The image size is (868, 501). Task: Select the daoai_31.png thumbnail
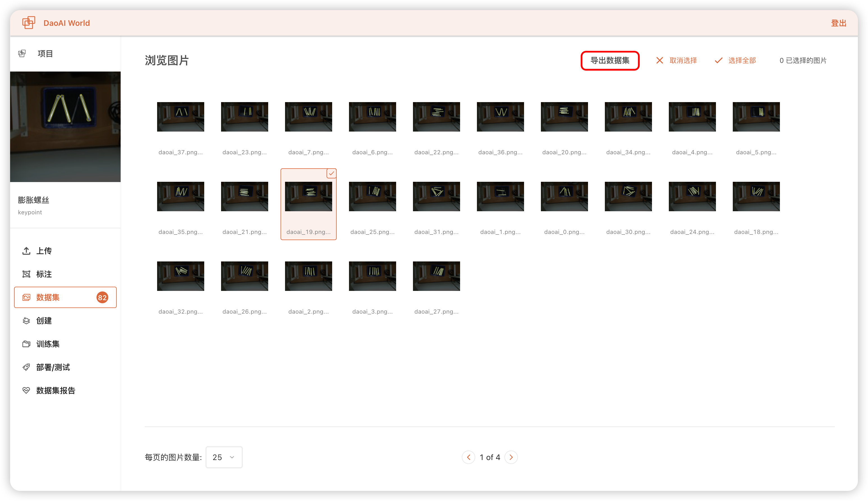coord(437,196)
